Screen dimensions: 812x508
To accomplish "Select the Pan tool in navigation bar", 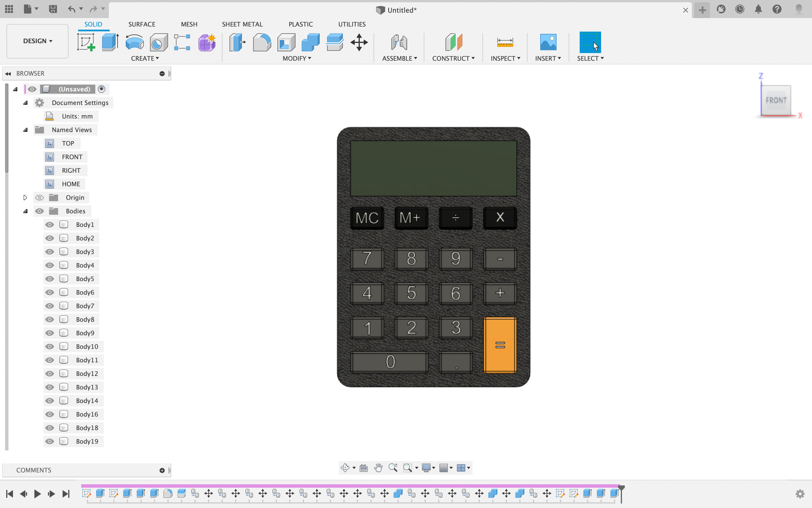I will coord(378,468).
